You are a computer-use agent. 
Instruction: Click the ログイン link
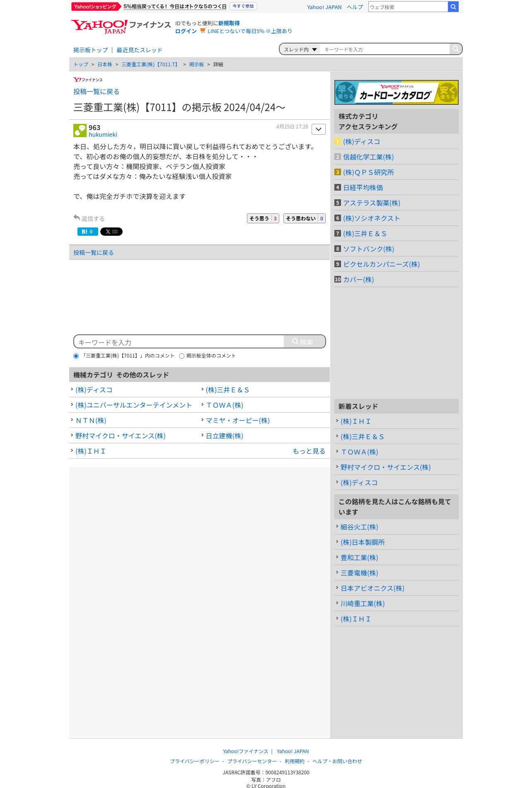pos(186,31)
